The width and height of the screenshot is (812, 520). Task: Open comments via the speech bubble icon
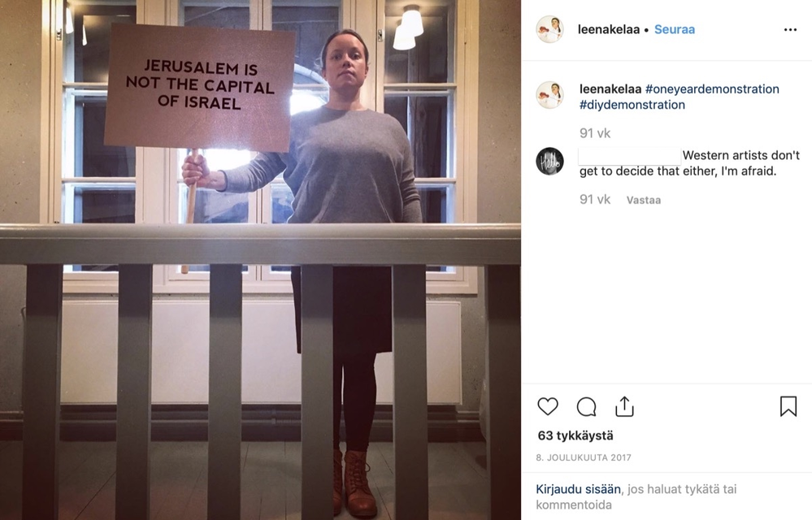click(x=586, y=407)
